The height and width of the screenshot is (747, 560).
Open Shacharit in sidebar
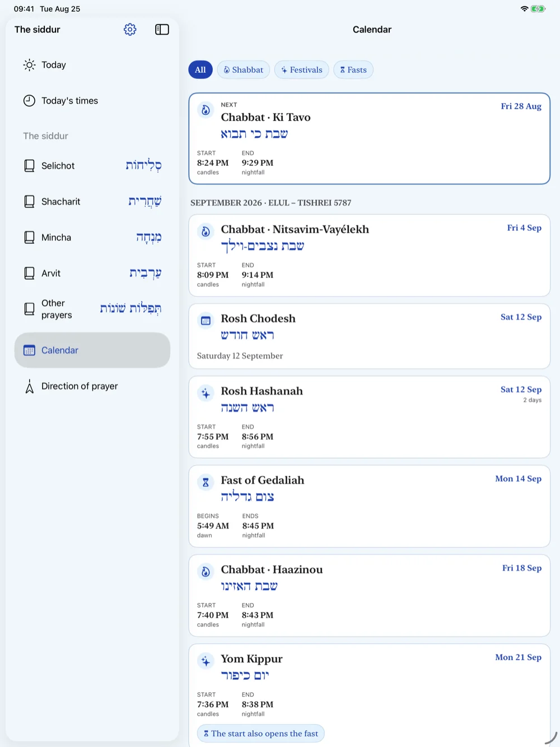[x=92, y=202]
